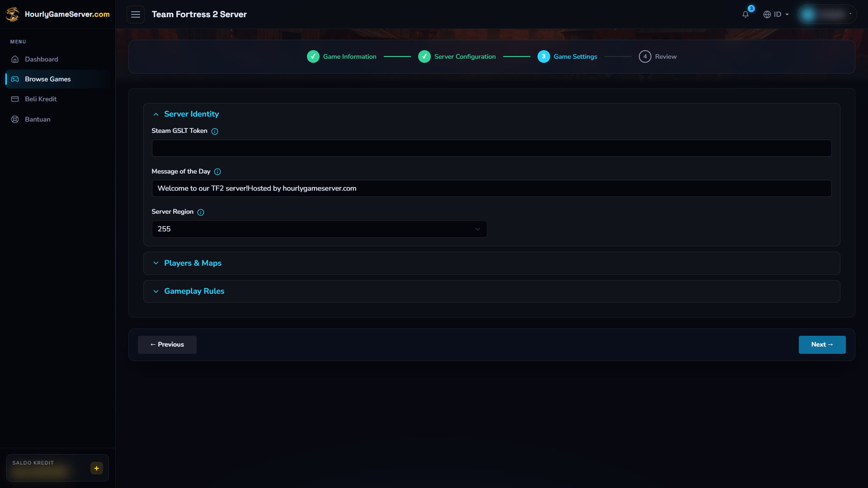This screenshot has width=868, height=488.
Task: Go back with the Previous button
Action: [x=167, y=345]
